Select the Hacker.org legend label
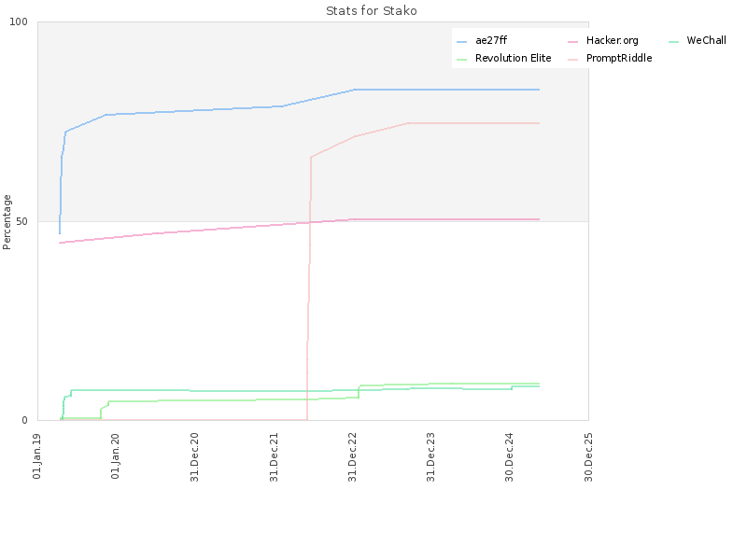The height and width of the screenshot is (560, 747). [x=613, y=40]
